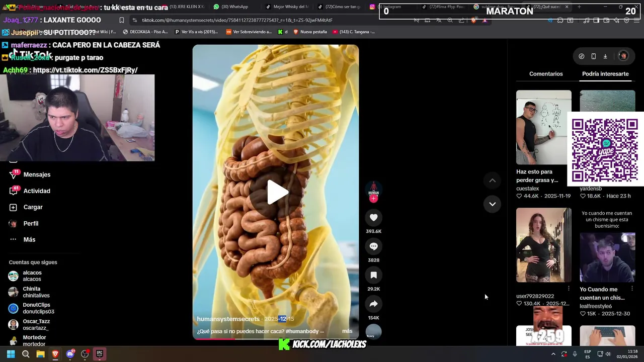Open Cargar upload option
Image resolution: width=644 pixels, height=362 pixels.
pos(26,207)
